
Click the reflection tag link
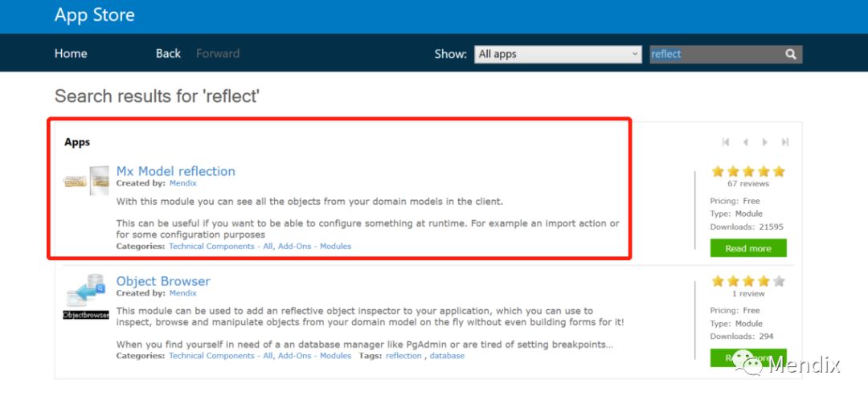click(403, 356)
